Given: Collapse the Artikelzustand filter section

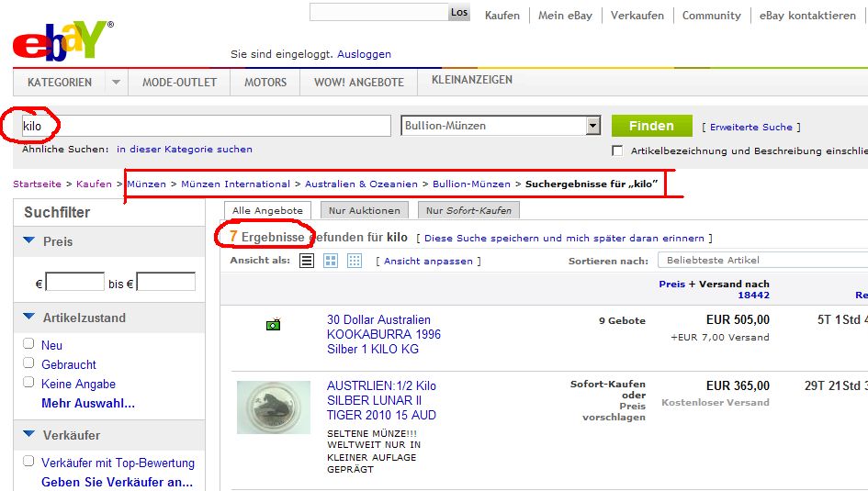Looking at the screenshot, I should tap(28, 317).
